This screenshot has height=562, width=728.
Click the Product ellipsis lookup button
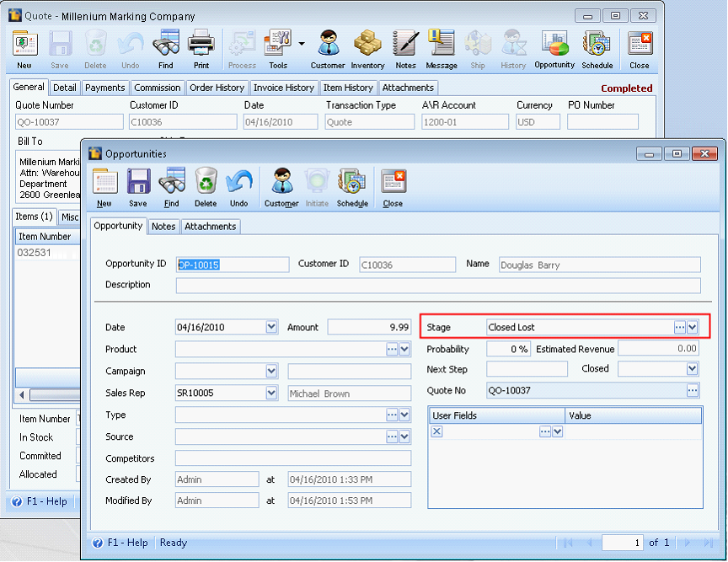(392, 349)
